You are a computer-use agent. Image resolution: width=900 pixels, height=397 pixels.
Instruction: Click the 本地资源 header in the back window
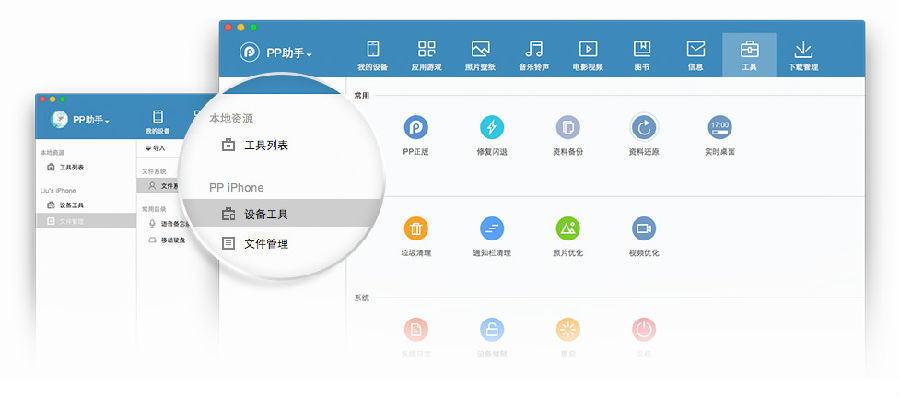point(52,153)
